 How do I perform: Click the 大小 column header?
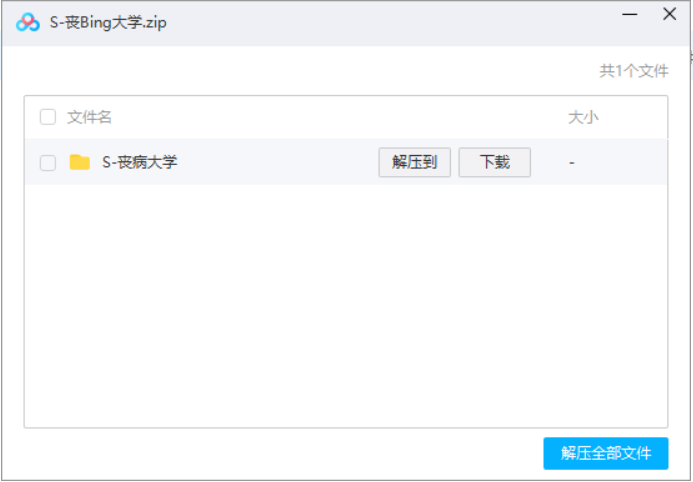(583, 117)
